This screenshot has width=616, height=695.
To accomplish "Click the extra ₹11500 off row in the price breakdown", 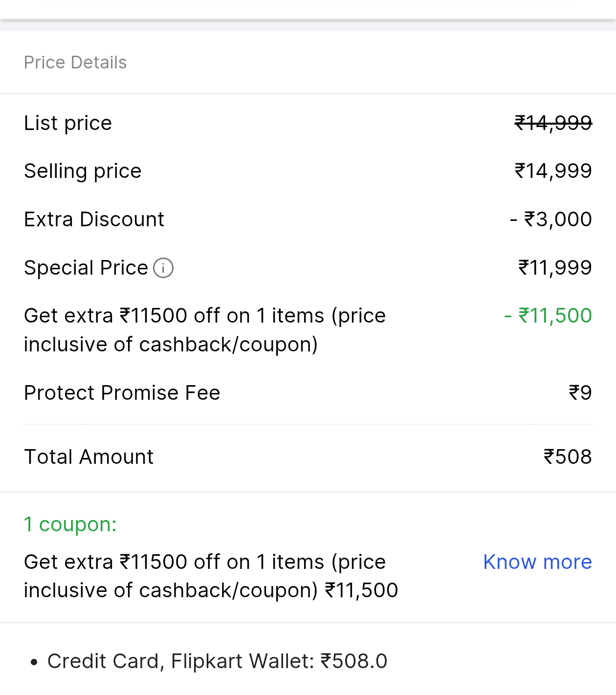I will (204, 330).
